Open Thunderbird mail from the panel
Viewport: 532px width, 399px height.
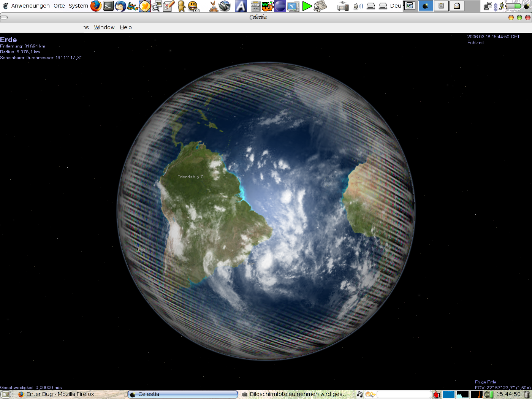[120, 6]
